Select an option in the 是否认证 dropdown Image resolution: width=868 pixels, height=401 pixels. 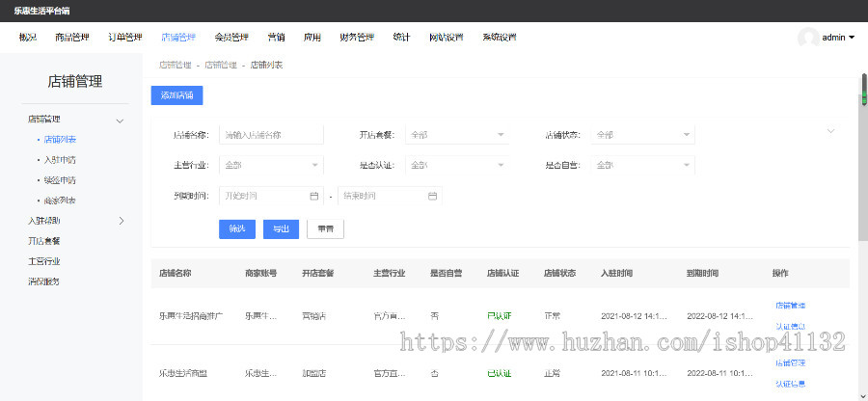(x=457, y=165)
